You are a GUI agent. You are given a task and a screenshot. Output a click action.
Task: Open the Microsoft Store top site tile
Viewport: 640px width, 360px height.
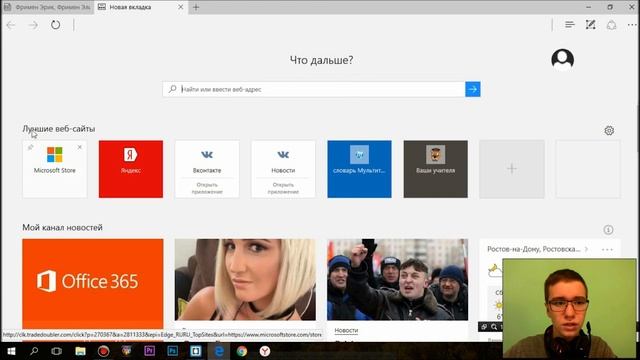[55, 169]
